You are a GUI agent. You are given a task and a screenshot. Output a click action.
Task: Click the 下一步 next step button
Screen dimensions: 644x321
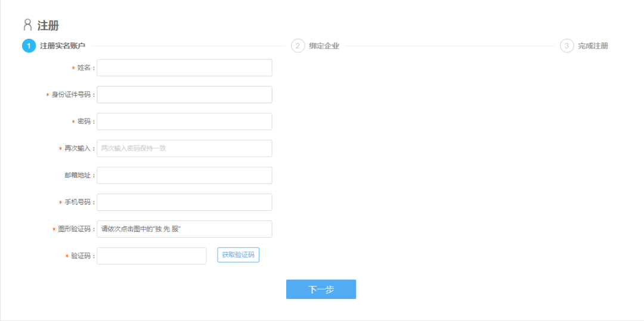321,289
